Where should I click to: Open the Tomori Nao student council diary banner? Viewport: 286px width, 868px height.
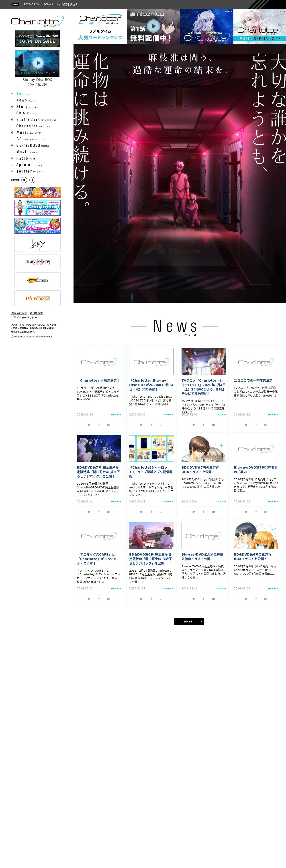coord(207,27)
